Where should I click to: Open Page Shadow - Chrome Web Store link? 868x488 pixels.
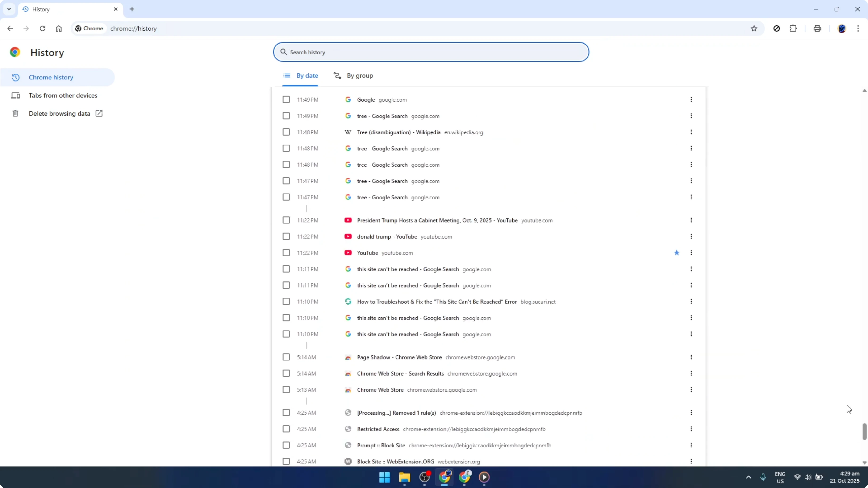pos(399,357)
